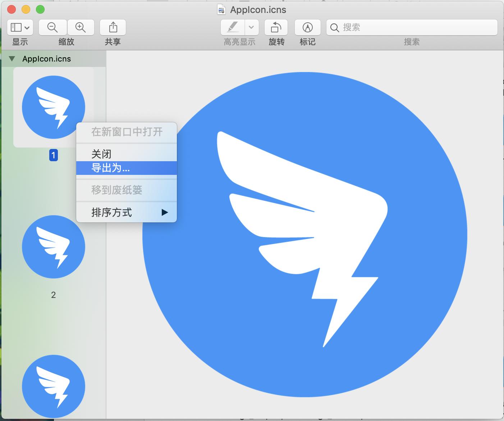This screenshot has height=421, width=504.
Task: Click the green full-screen window button
Action: (x=40, y=9)
